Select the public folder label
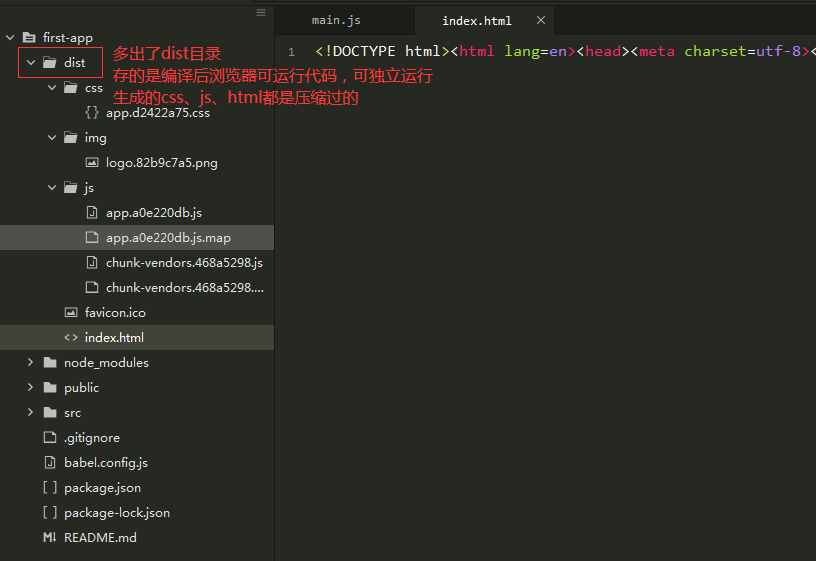Viewport: 816px width, 561px height. click(81, 388)
